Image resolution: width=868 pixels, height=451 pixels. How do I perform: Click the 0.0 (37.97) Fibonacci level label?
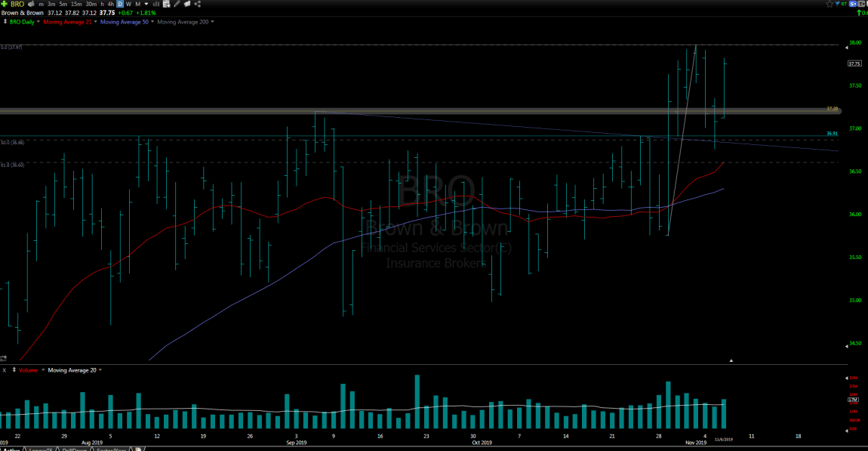pyautogui.click(x=11, y=48)
